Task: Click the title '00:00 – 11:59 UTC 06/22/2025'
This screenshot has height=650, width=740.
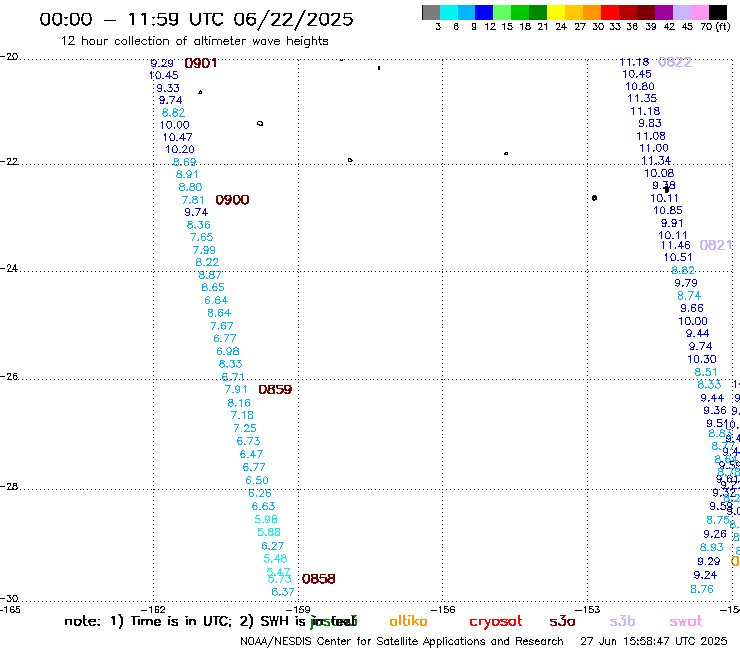Action: click(x=196, y=19)
